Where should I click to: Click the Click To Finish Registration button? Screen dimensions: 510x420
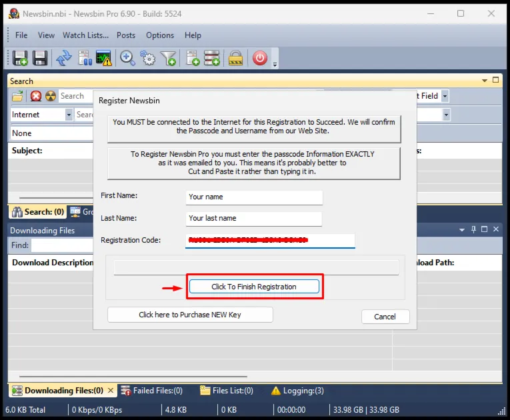[254, 287]
